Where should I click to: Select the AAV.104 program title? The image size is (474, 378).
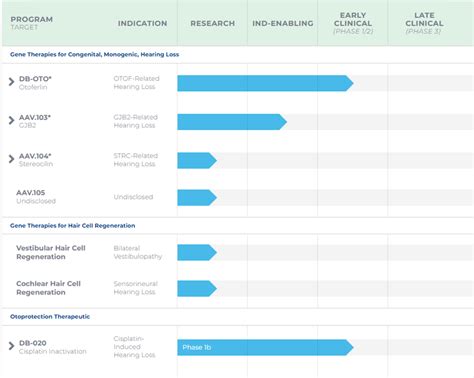pos(35,156)
